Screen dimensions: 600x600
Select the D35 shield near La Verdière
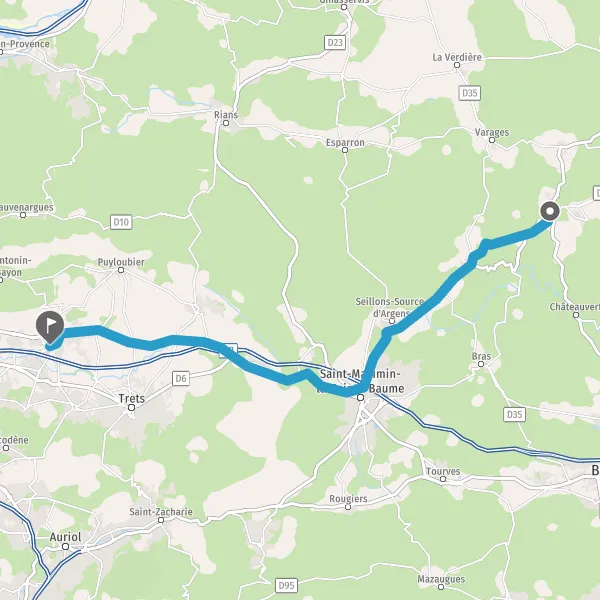470,93
